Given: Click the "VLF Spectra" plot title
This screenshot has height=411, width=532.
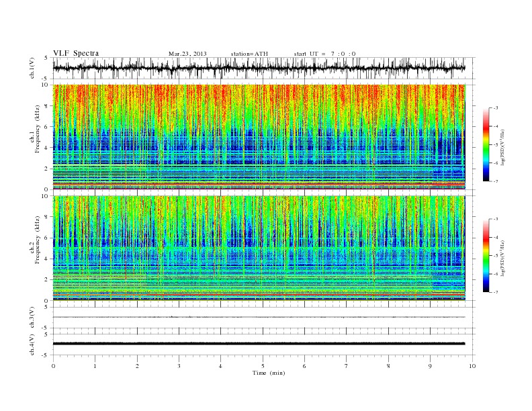Looking at the screenshot, I should (x=76, y=53).
